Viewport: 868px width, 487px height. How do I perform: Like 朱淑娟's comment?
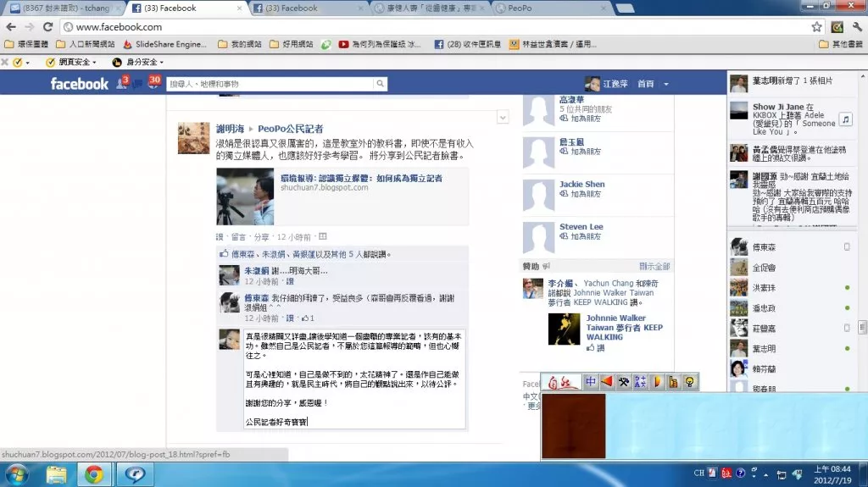coord(290,282)
